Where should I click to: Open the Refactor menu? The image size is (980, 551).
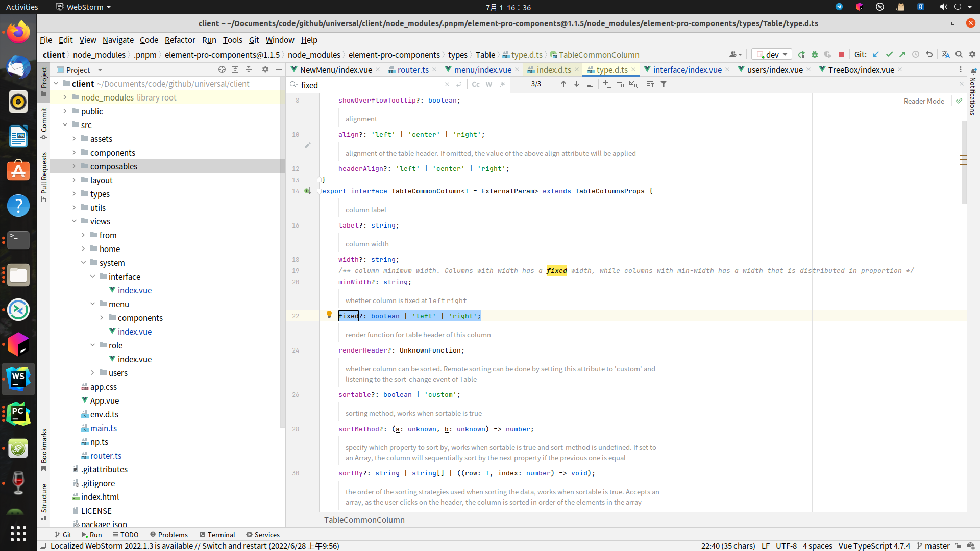click(180, 40)
